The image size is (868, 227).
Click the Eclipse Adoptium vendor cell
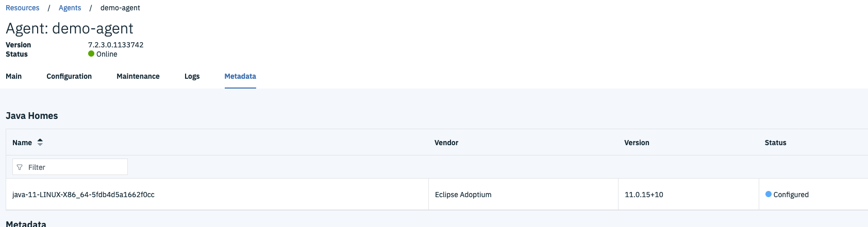click(x=463, y=195)
